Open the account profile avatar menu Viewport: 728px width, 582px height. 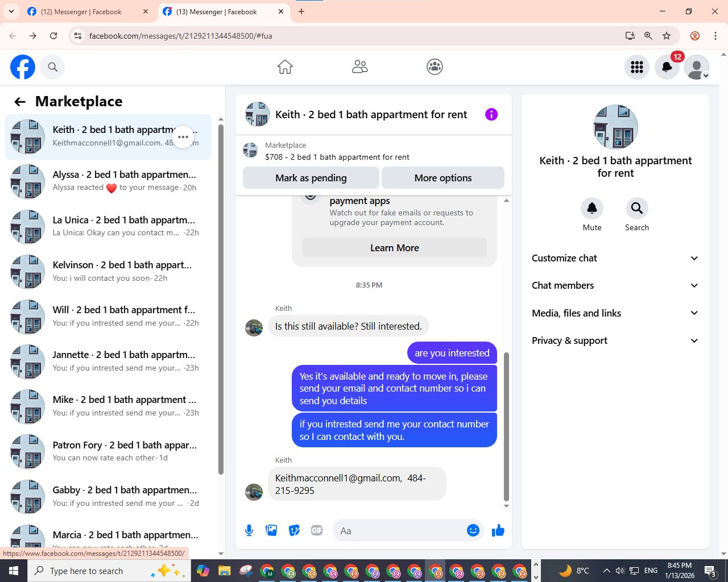(697, 67)
